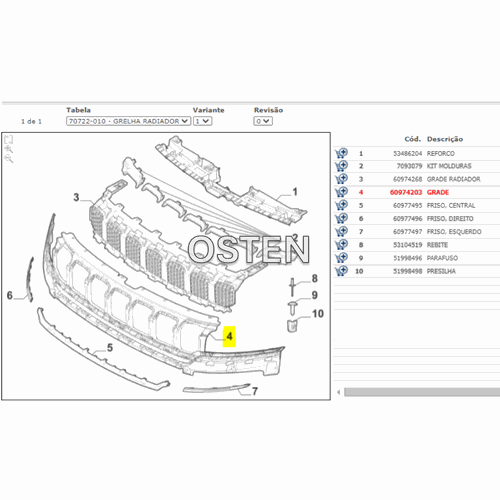Add REBITE to cart
The image size is (500, 500).
point(341,245)
